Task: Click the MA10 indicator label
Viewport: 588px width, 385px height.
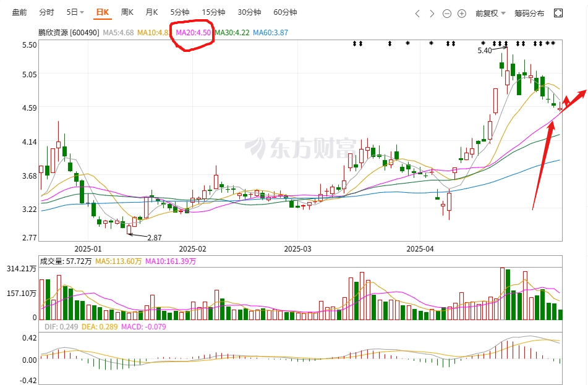Action: pyautogui.click(x=153, y=33)
